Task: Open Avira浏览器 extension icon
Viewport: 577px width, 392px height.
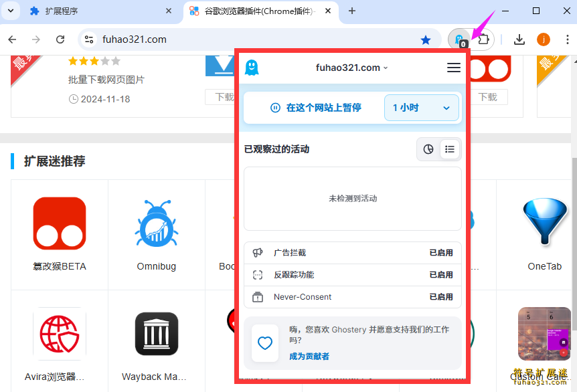Action: (60, 334)
